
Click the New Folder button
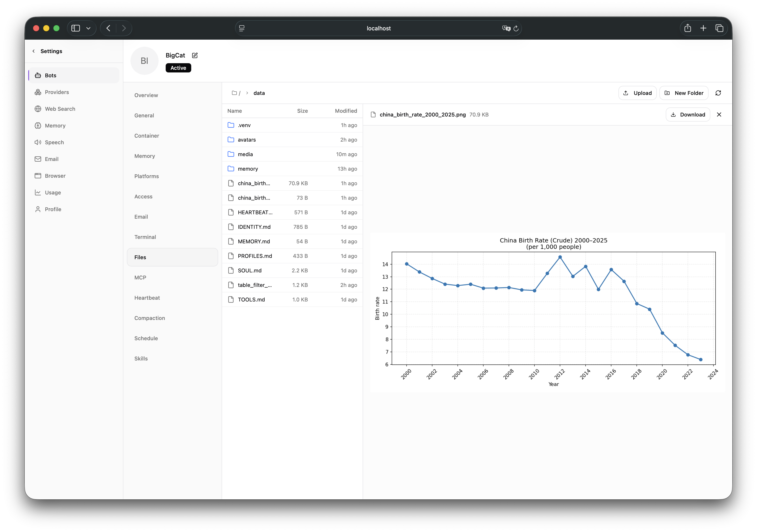684,93
